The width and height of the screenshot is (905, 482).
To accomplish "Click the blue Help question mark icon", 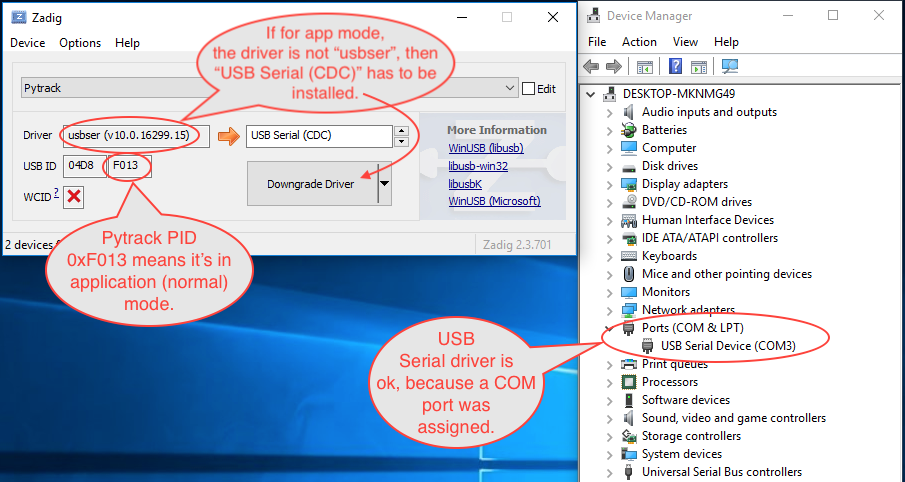I will (x=675, y=67).
